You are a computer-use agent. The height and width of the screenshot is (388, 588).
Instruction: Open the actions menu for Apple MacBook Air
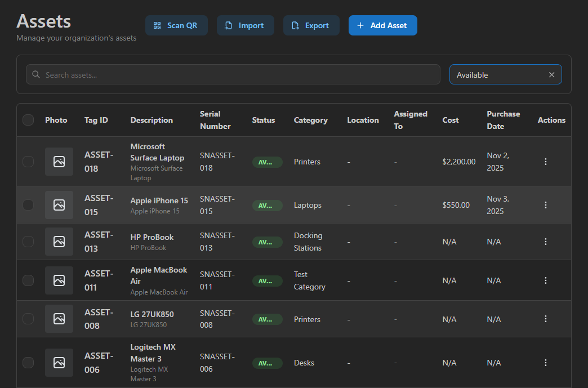point(546,280)
